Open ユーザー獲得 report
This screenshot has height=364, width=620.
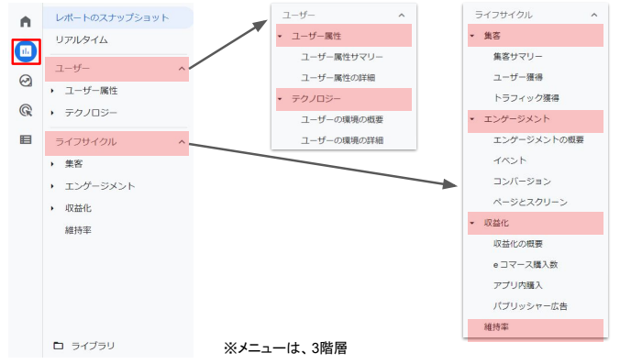(517, 77)
